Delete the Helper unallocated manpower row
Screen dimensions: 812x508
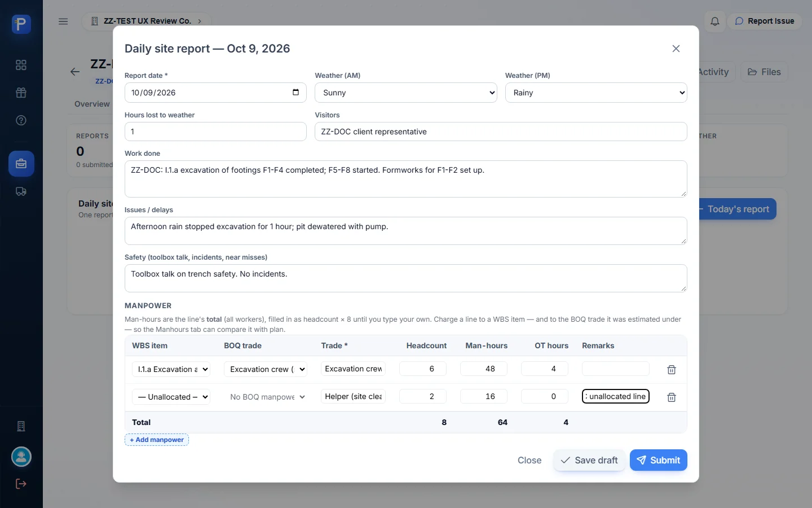tap(672, 397)
